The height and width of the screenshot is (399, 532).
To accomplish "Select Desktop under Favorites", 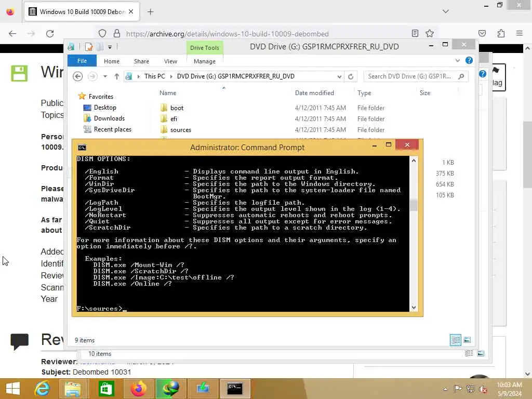I will [105, 108].
